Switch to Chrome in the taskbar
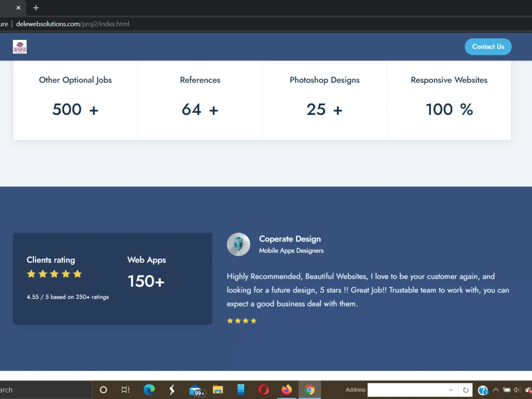The width and height of the screenshot is (532, 399). 310,390
